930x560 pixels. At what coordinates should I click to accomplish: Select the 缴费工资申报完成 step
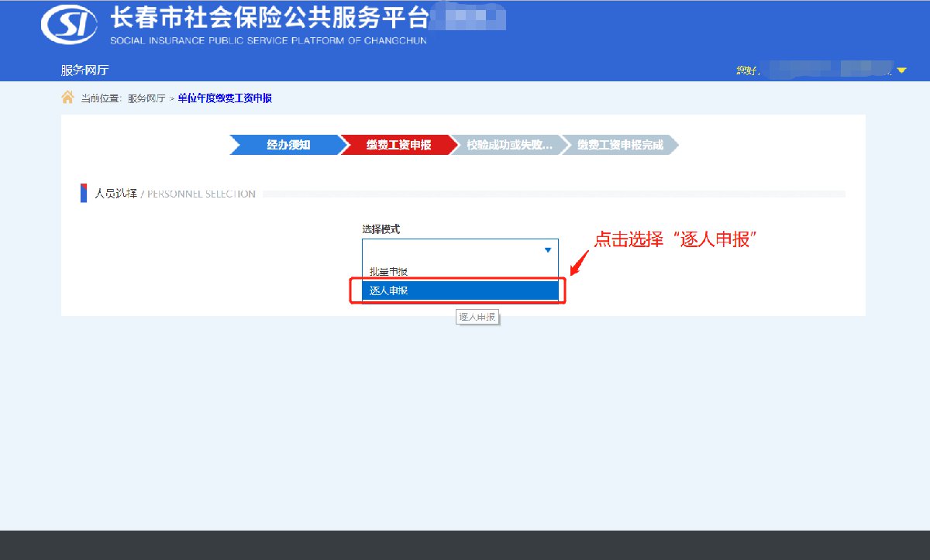click(619, 145)
